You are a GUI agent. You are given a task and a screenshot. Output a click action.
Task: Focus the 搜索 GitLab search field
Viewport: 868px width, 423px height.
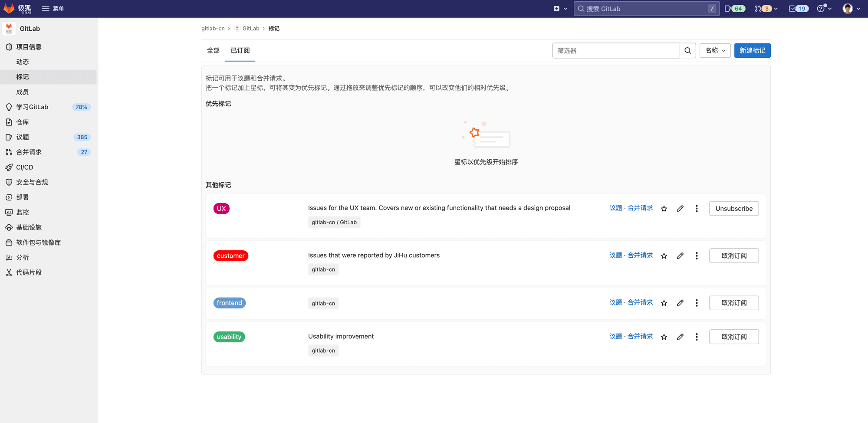click(x=646, y=9)
